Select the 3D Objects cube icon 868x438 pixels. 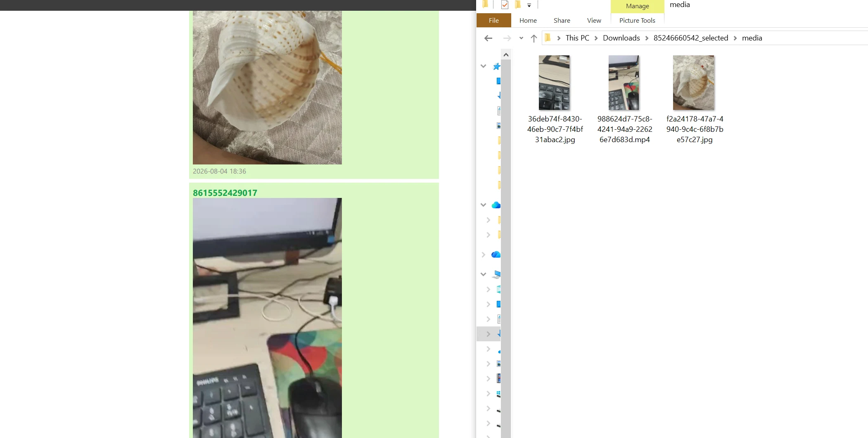coord(498,289)
